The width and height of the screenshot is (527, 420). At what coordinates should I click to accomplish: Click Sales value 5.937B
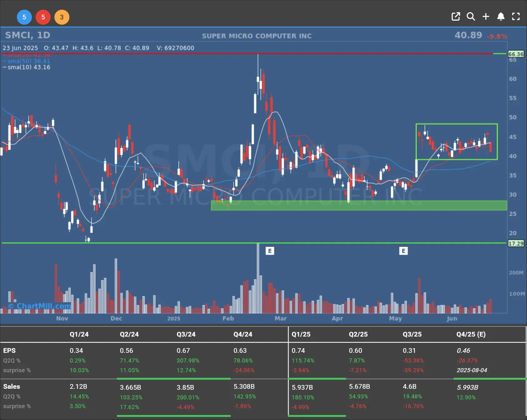click(302, 387)
